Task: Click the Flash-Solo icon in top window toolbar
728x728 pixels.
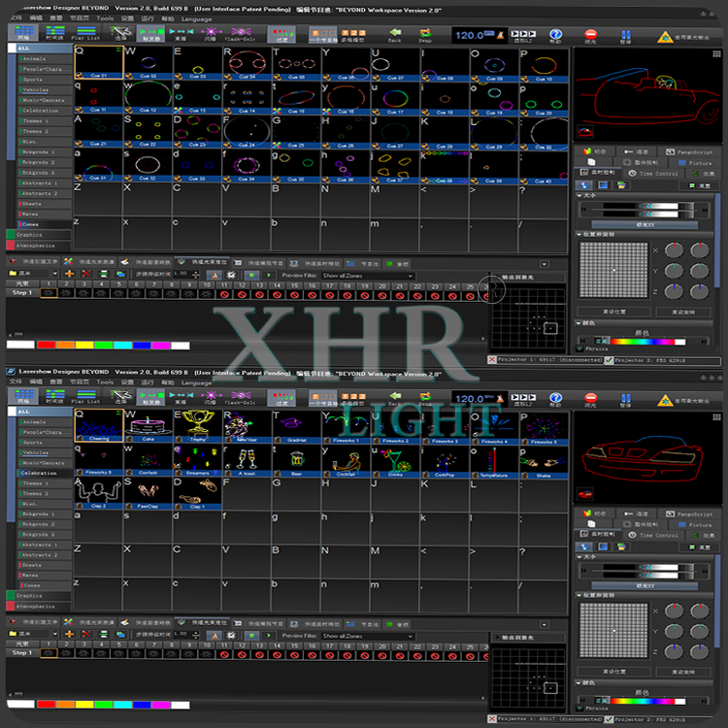Action: (241, 33)
